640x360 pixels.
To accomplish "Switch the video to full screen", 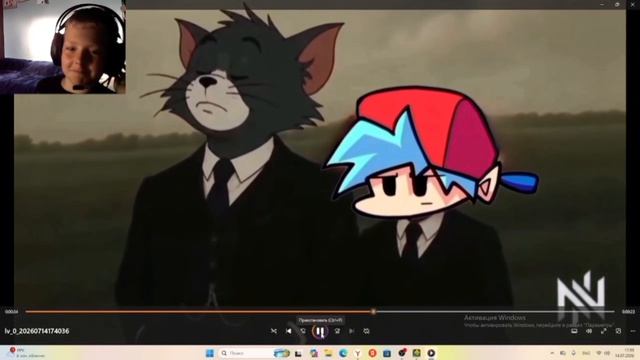I will point(604,331).
